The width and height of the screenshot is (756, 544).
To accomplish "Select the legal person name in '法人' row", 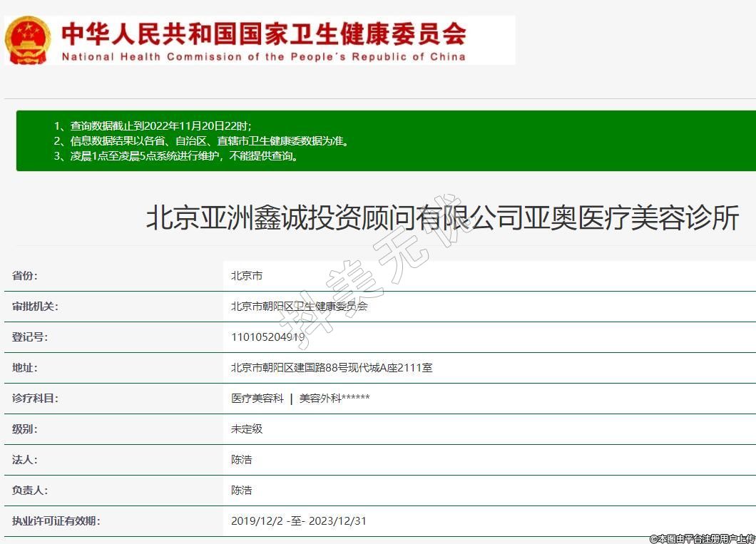I will coord(241,460).
